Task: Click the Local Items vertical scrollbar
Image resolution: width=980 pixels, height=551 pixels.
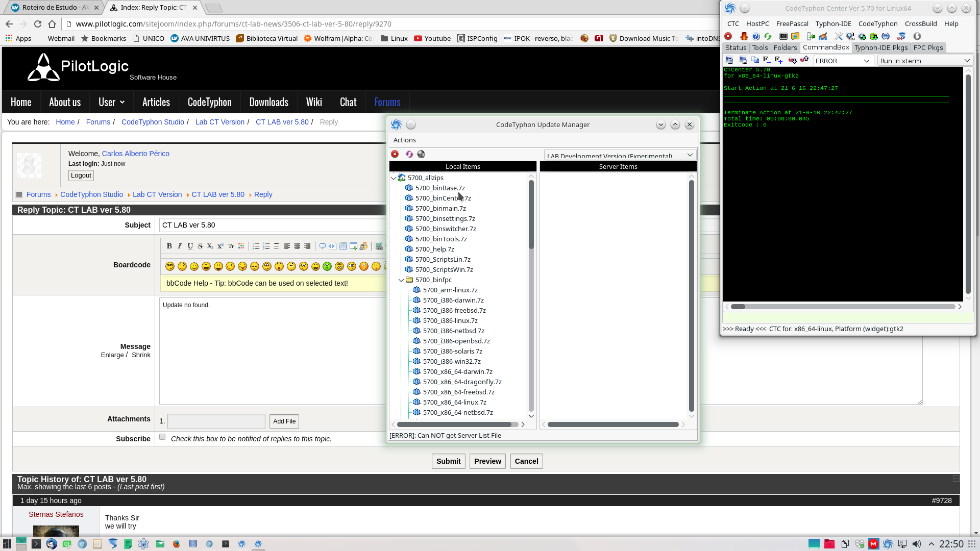Action: (x=531, y=296)
